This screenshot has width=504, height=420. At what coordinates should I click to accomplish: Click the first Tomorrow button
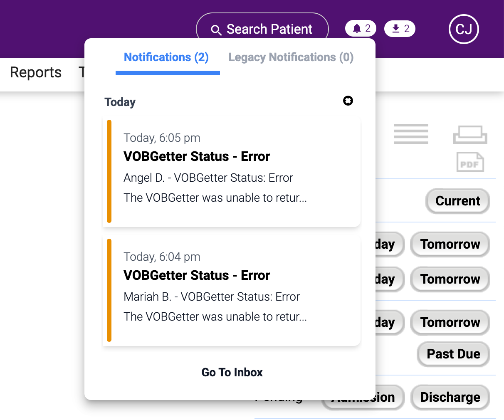point(450,244)
